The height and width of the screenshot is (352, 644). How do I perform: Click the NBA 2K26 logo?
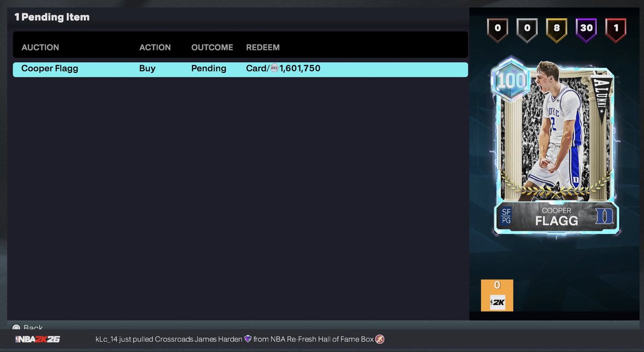pyautogui.click(x=38, y=339)
